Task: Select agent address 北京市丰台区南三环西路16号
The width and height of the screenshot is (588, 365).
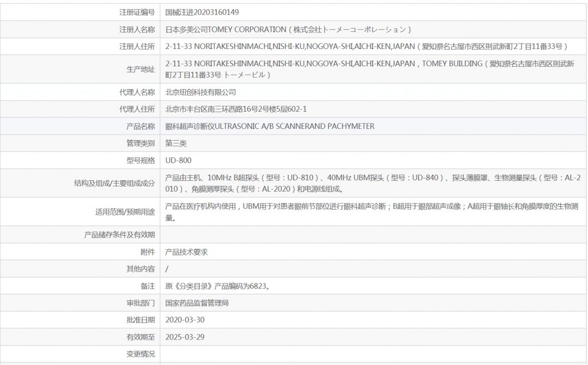Action: (236, 109)
